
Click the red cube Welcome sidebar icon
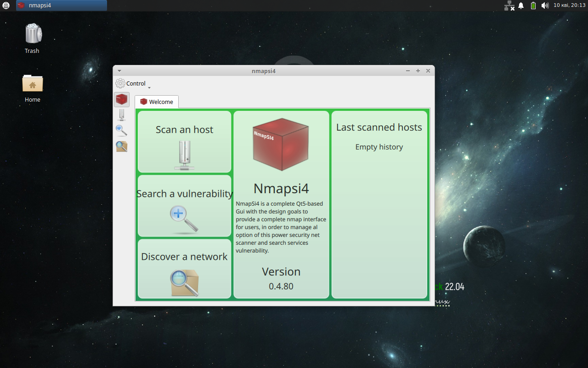coord(122,99)
